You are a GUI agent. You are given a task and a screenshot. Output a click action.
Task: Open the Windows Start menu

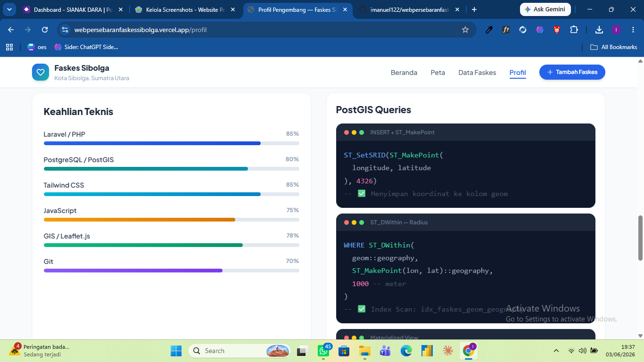(176, 351)
